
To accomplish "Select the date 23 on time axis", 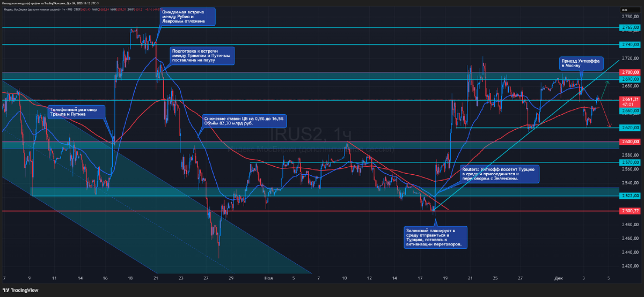I will coord(181,279).
